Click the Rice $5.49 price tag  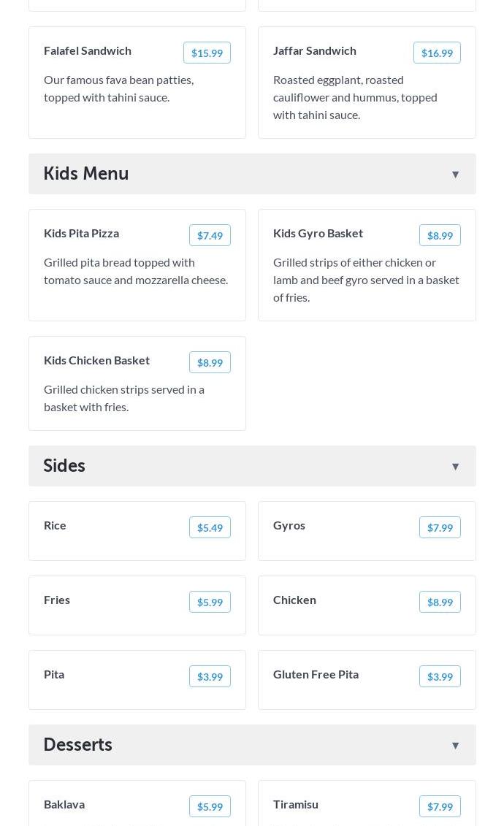(210, 527)
